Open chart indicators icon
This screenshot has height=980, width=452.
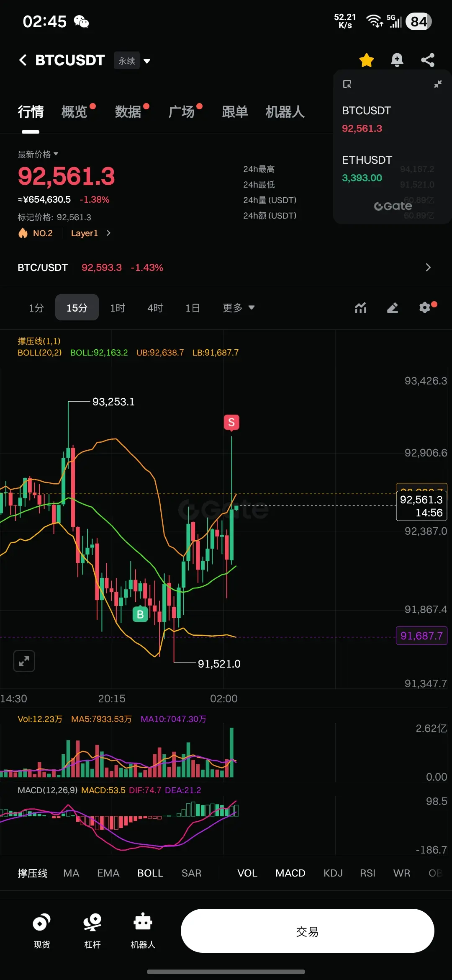(361, 308)
